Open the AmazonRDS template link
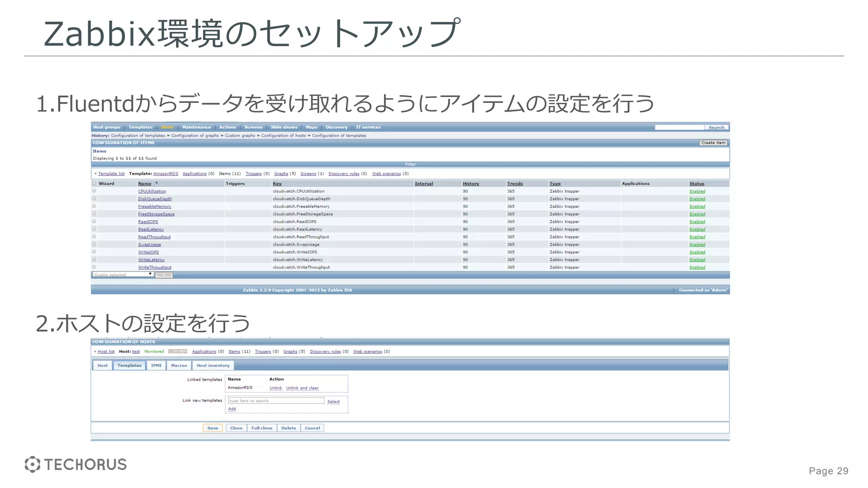The width and height of the screenshot is (868, 488). (166, 174)
